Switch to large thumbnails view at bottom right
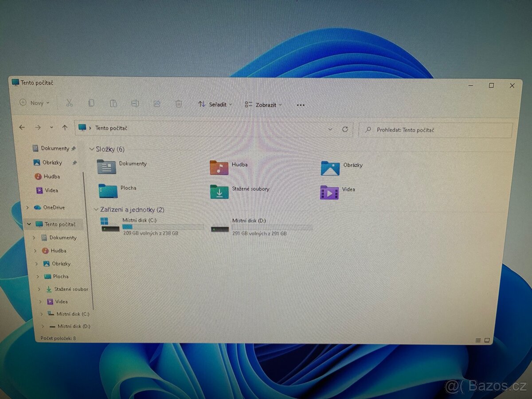 pos(488,340)
